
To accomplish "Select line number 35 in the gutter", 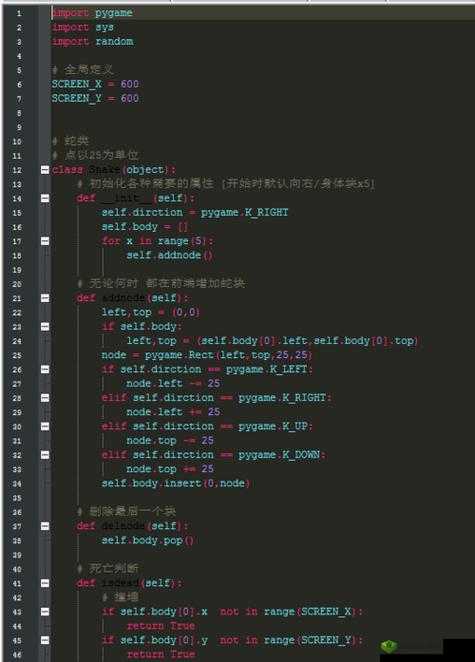I will click(x=17, y=498).
